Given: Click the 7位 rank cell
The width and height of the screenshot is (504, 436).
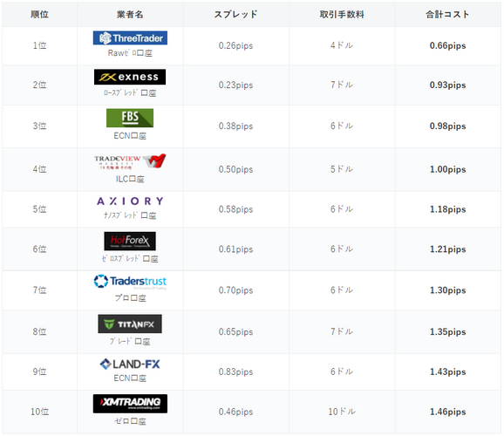Looking at the screenshot, I should point(39,290).
